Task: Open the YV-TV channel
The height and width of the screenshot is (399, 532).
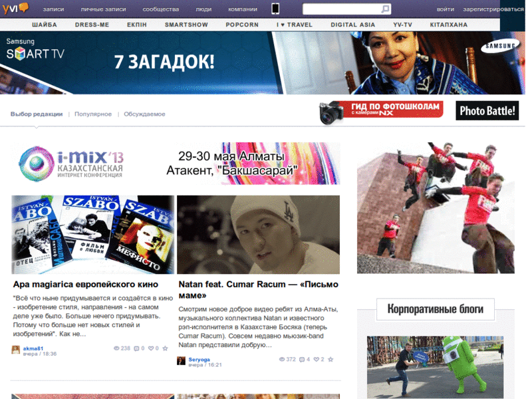Action: pos(402,25)
